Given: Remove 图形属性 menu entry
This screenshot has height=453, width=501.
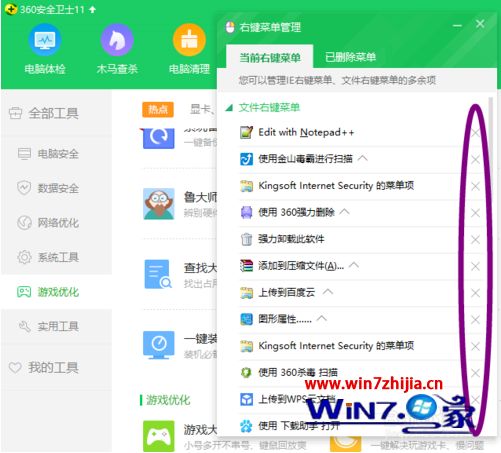Looking at the screenshot, I should pos(475,320).
